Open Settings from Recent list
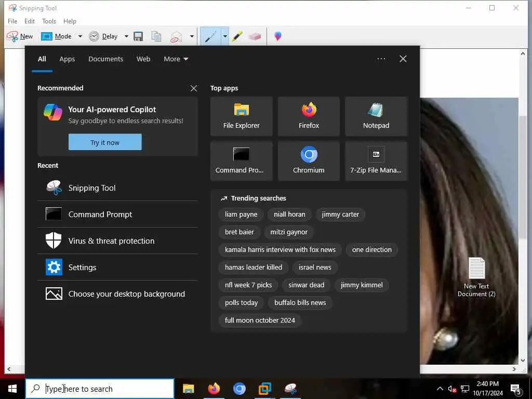The width and height of the screenshot is (532, 399). [117, 268]
